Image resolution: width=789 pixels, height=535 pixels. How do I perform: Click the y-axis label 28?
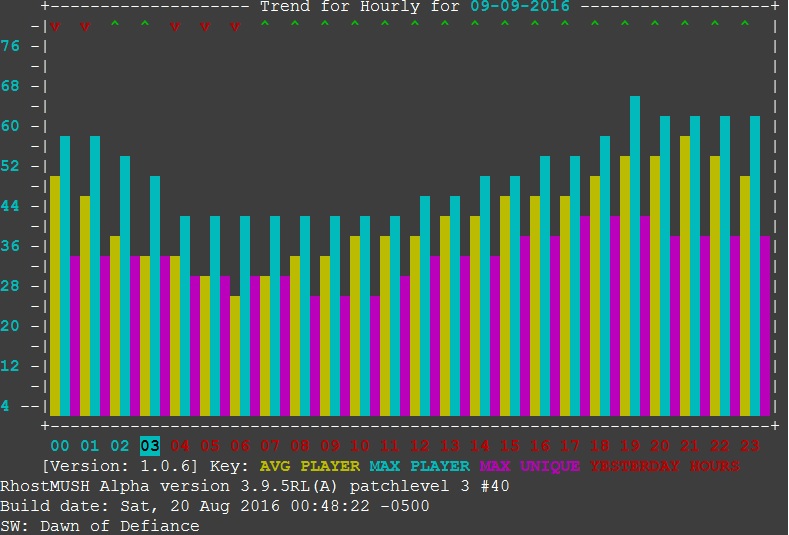pyautogui.click(x=10, y=286)
